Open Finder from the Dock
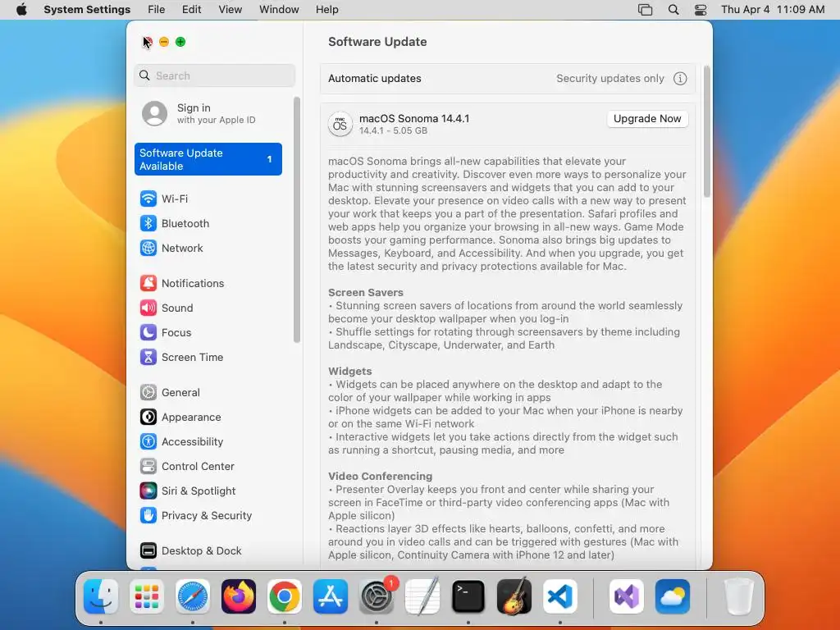The height and width of the screenshot is (630, 840). [x=101, y=596]
